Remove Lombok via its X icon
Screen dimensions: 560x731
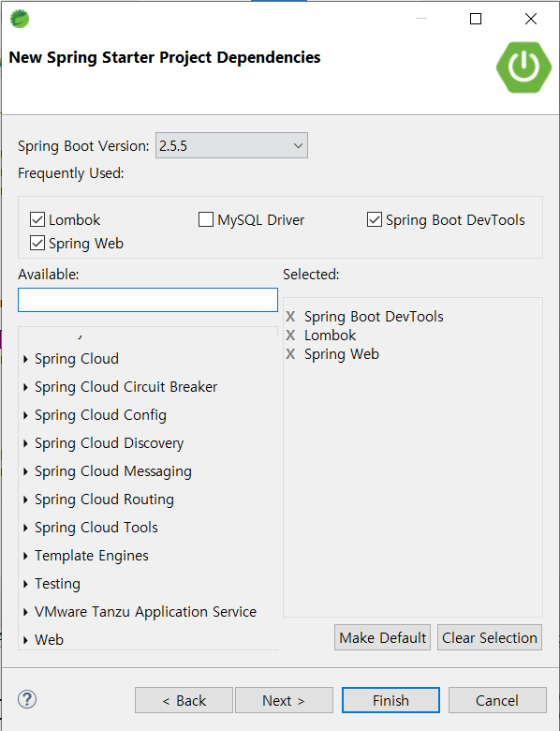(x=290, y=336)
